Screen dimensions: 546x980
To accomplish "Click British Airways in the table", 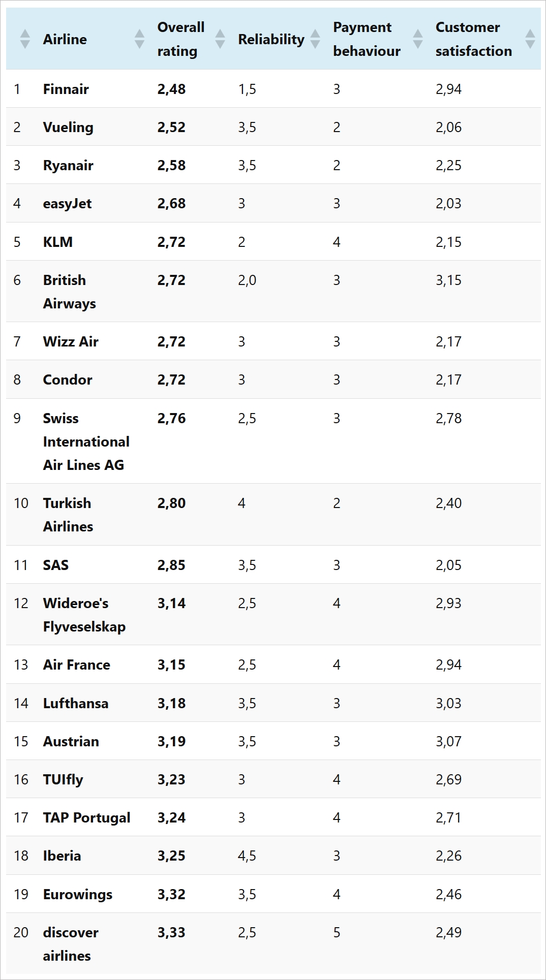I will point(69,292).
